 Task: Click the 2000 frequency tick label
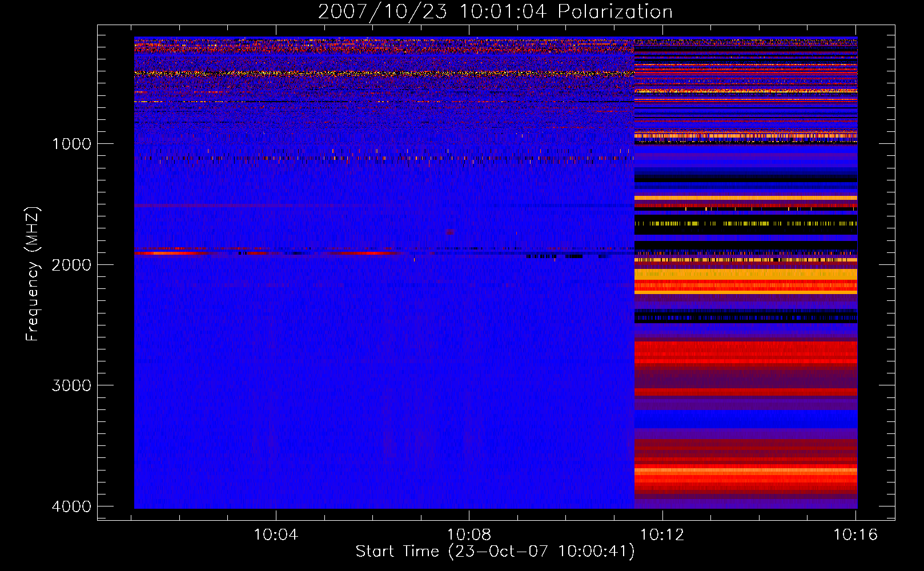pyautogui.click(x=71, y=265)
